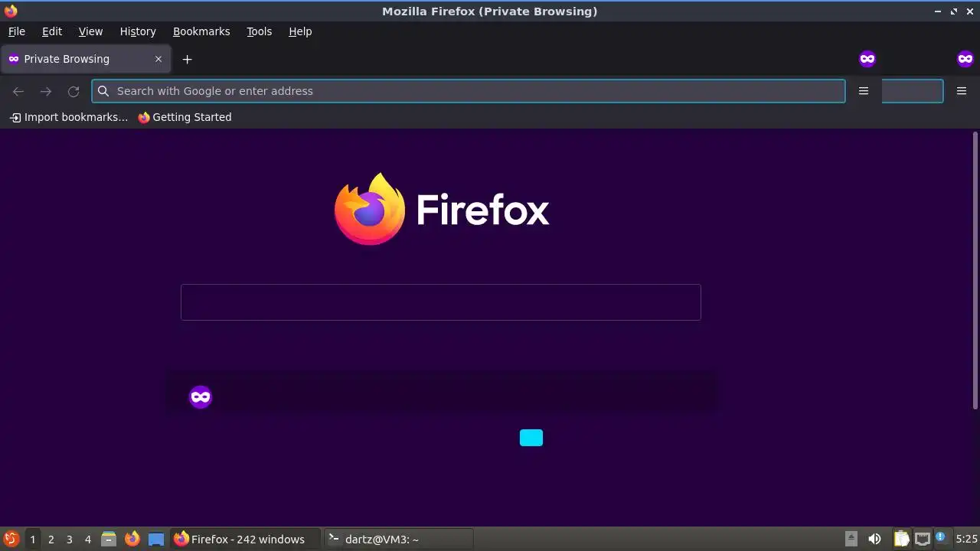Click the narrow duplicate URL field
980x551 pixels.
913,91
